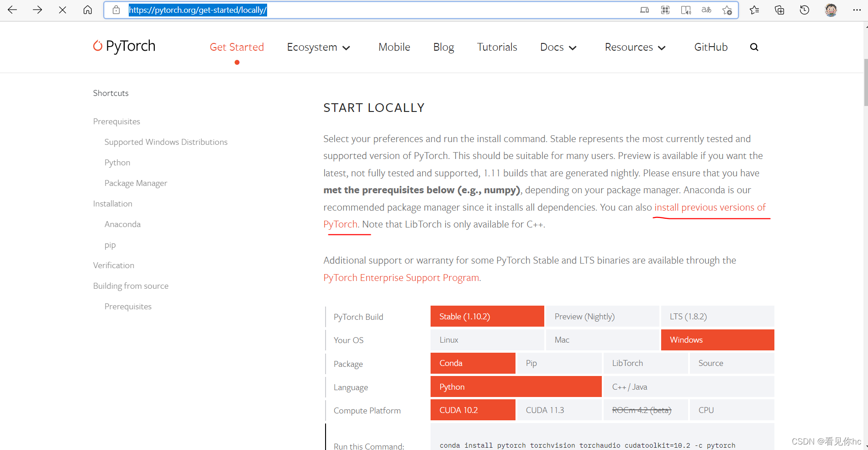Open the browser home page icon
The image size is (868, 450).
click(x=88, y=10)
